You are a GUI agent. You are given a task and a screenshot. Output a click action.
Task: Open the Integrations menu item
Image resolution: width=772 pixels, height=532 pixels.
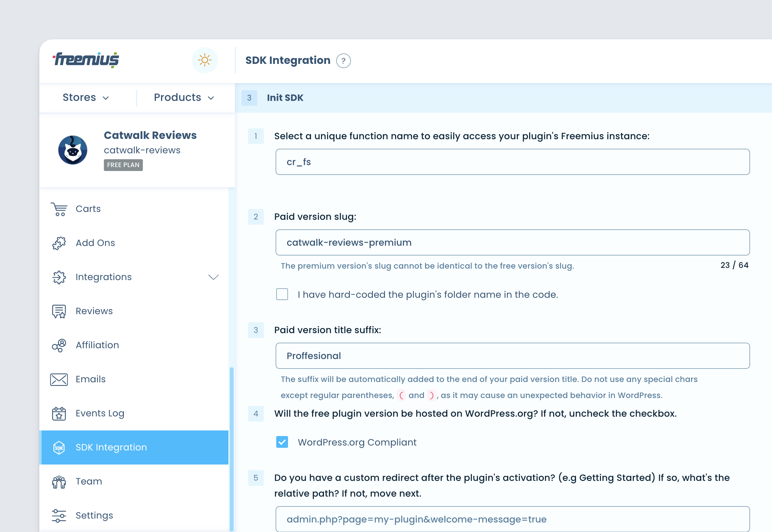pyautogui.click(x=134, y=277)
